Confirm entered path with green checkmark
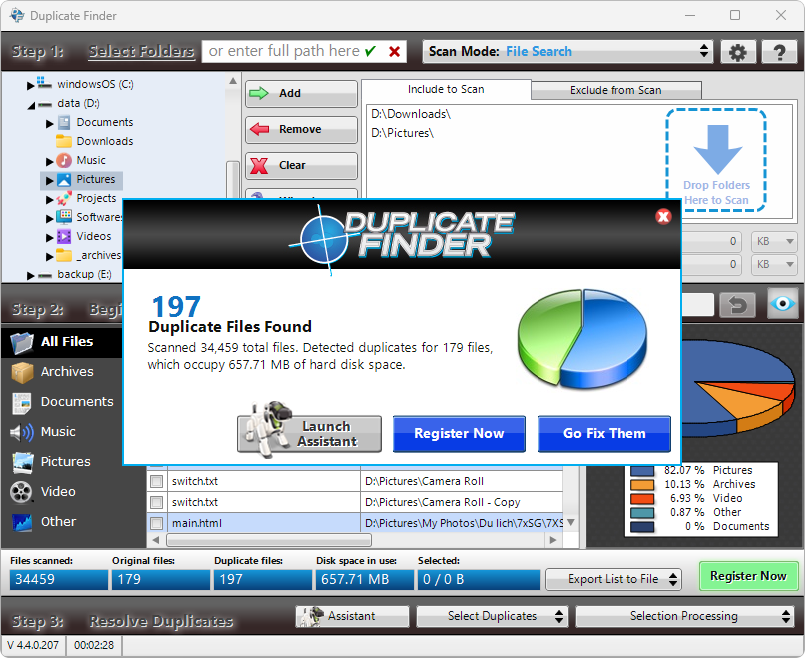805x658 pixels. click(x=370, y=51)
